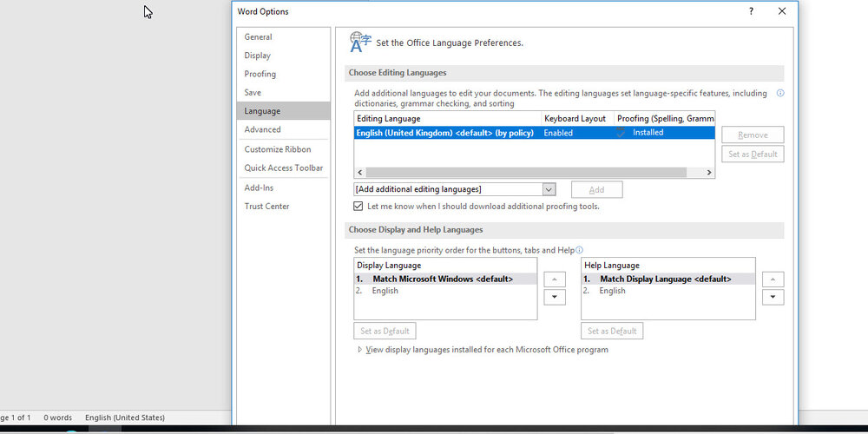The height and width of the screenshot is (434, 868).
Task: Move help language up with arrow button
Action: pos(773,279)
